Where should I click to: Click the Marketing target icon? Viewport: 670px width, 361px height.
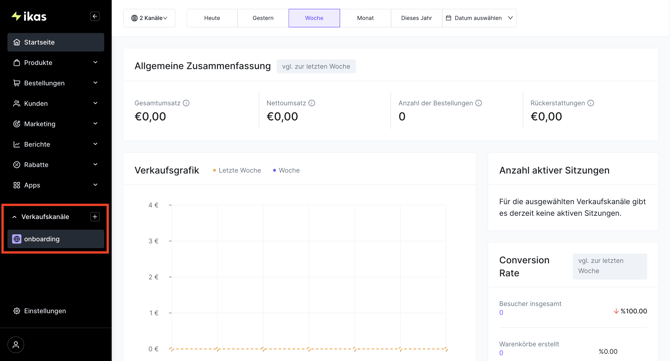[17, 124]
